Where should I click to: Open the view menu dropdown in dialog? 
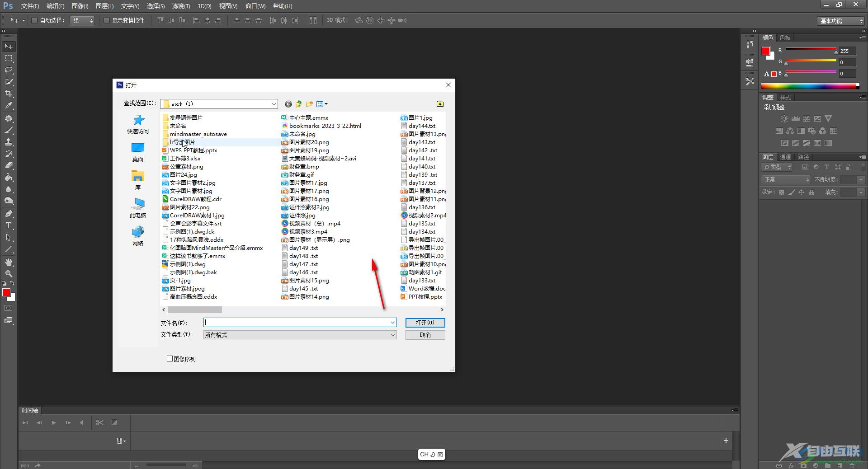tap(322, 104)
